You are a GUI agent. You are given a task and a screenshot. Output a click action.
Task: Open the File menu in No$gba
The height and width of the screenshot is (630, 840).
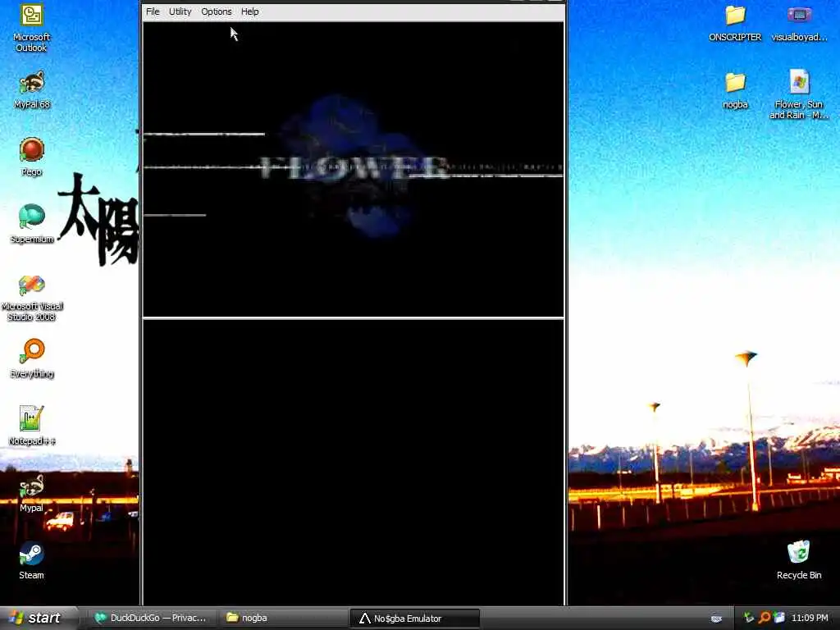153,11
